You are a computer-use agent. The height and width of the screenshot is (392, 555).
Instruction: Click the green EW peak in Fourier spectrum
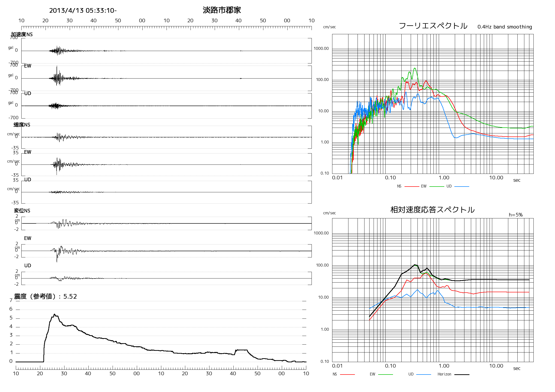click(415, 68)
